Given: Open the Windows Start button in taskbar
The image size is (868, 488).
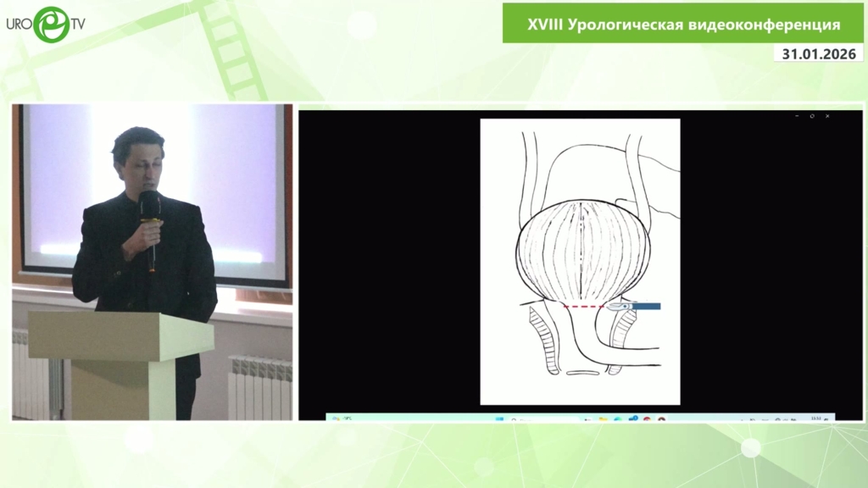Looking at the screenshot, I should (x=499, y=419).
